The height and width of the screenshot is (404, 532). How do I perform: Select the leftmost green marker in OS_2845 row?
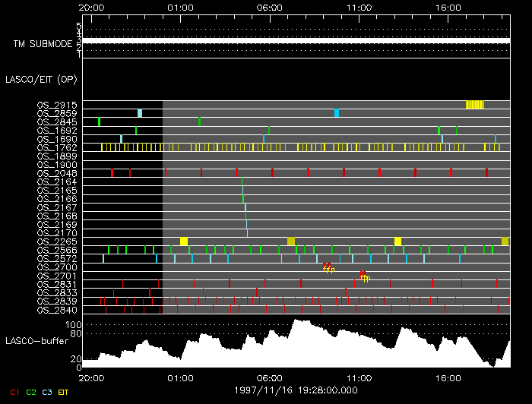(100, 122)
